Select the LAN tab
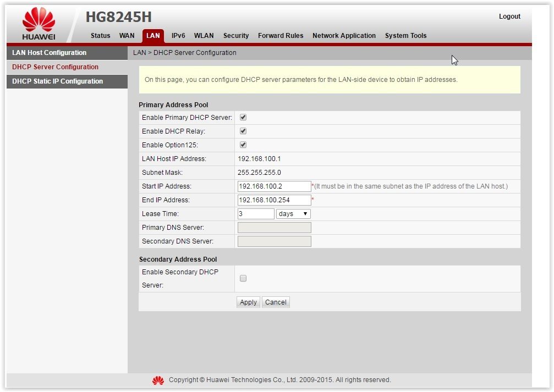Image resolution: width=554 pixels, height=392 pixels. click(x=153, y=36)
